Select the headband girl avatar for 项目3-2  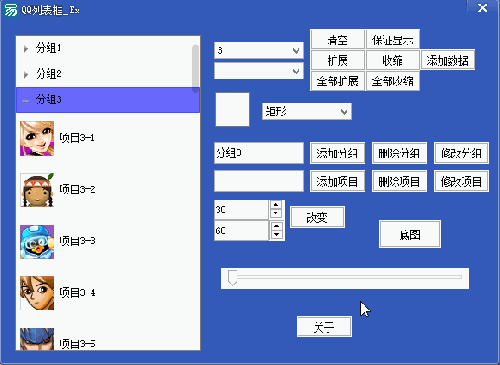click(37, 190)
